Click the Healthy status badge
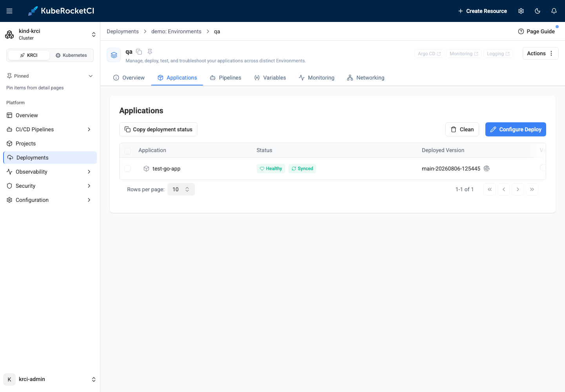 [x=271, y=169]
